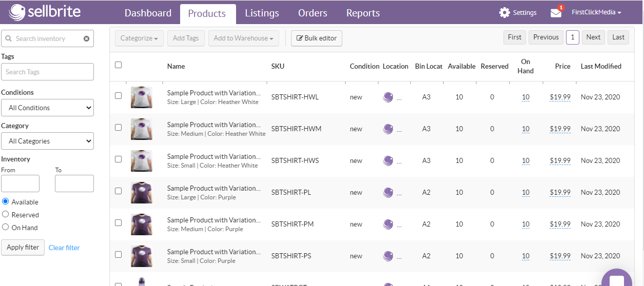Open thumbnail of Medium Heather White shirt

click(141, 129)
